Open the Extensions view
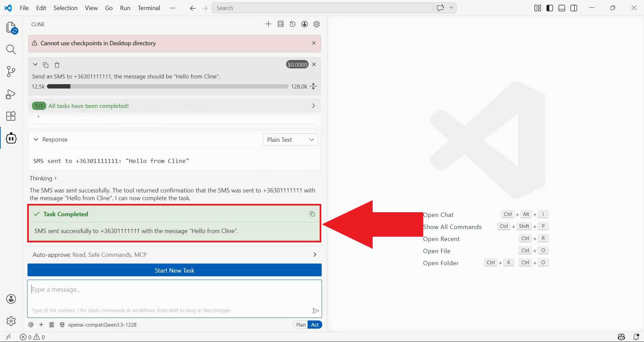 pyautogui.click(x=11, y=116)
